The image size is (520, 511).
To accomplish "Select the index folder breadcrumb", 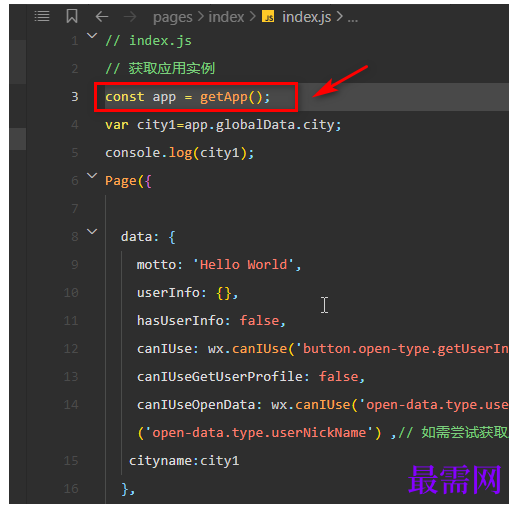I will click(226, 17).
